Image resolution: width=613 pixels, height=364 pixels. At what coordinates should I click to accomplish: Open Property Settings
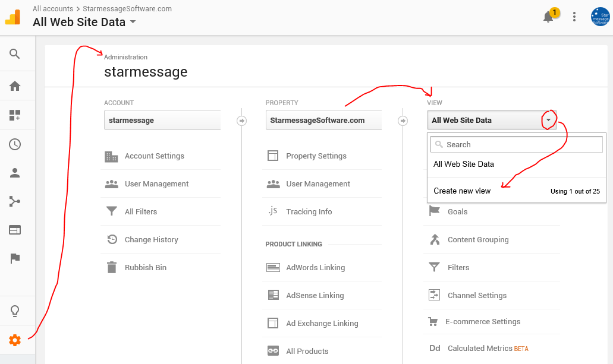(316, 156)
